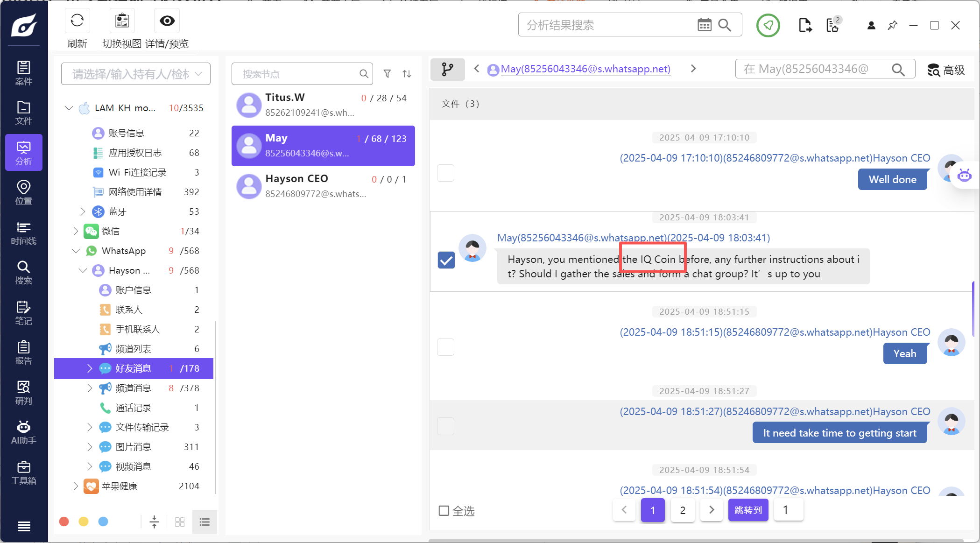
Task: Select 频道消息 in the tree
Action: tap(134, 388)
